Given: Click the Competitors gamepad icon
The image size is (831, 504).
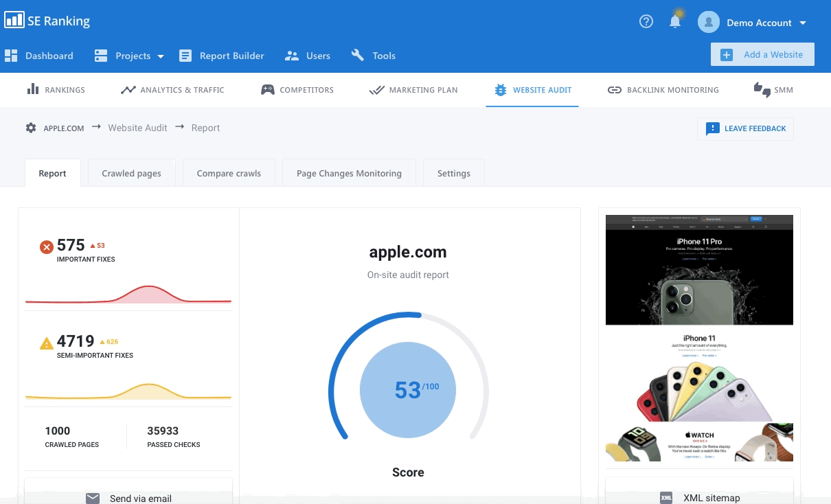Looking at the screenshot, I should [x=268, y=89].
